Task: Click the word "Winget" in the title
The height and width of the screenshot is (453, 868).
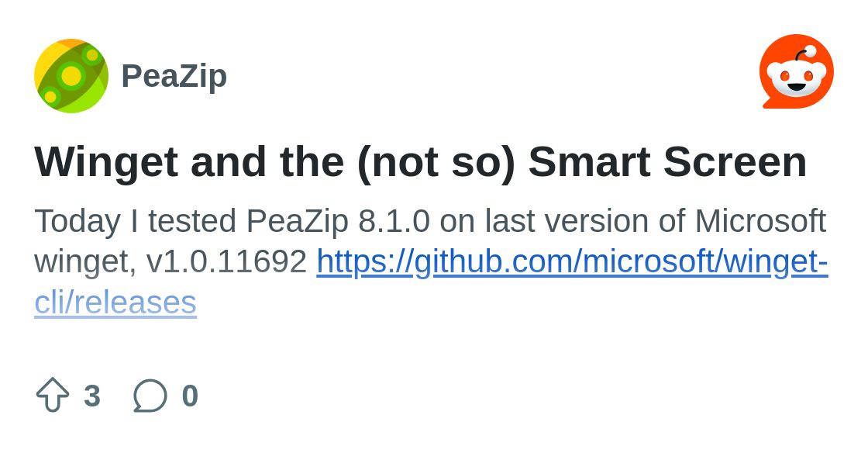Action: click(x=105, y=162)
